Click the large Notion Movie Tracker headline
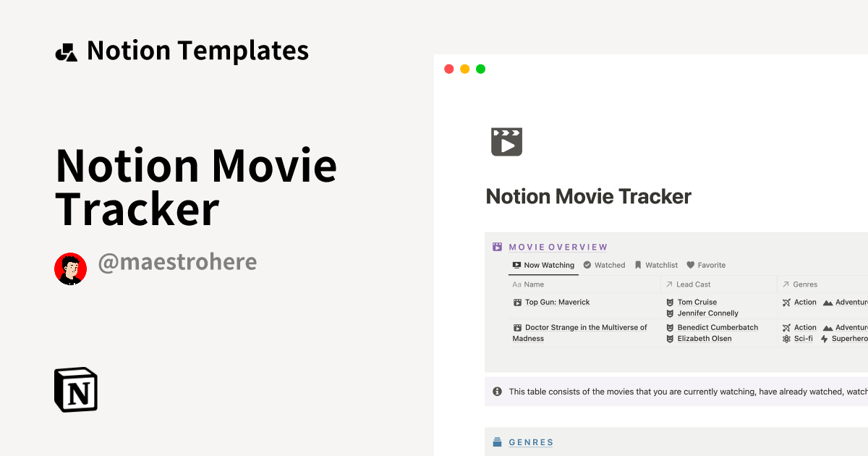Image resolution: width=868 pixels, height=456 pixels. 196,187
